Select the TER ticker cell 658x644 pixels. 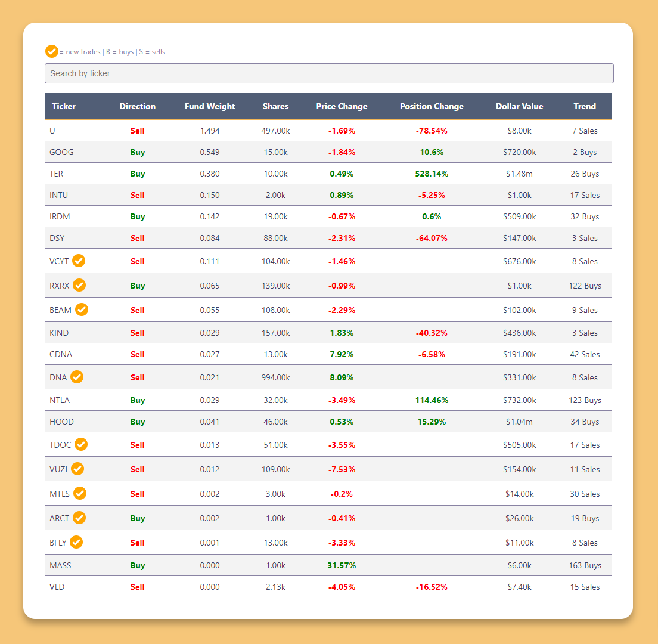coord(56,174)
